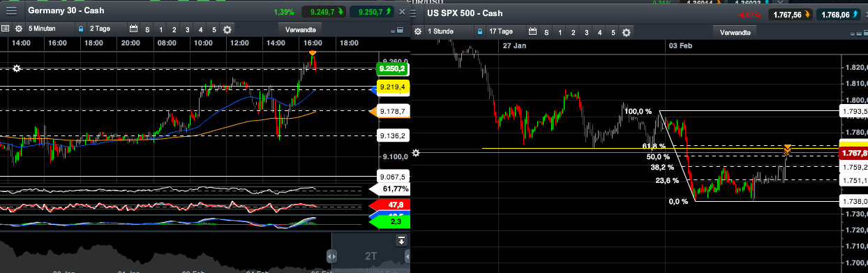
Task: Select preset 5 in Germany 30 toolbar
Action: pyautogui.click(x=214, y=30)
